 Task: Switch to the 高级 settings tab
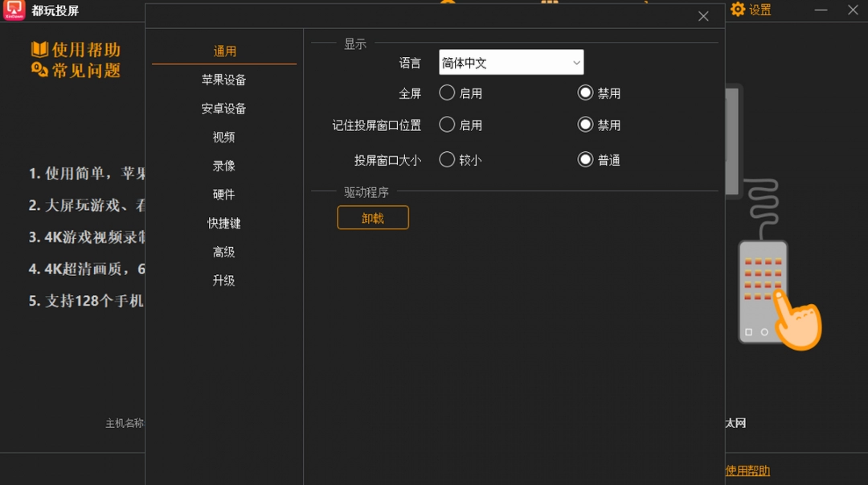pyautogui.click(x=223, y=252)
